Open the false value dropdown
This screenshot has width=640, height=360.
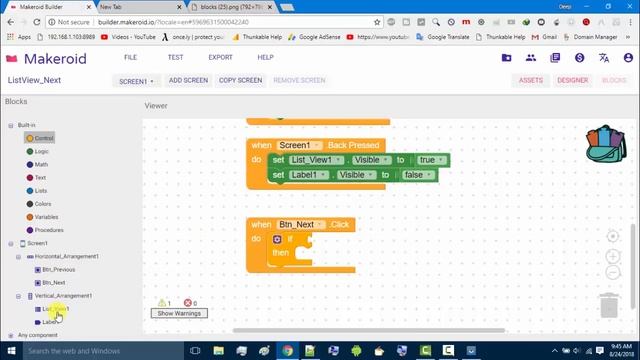coord(418,175)
